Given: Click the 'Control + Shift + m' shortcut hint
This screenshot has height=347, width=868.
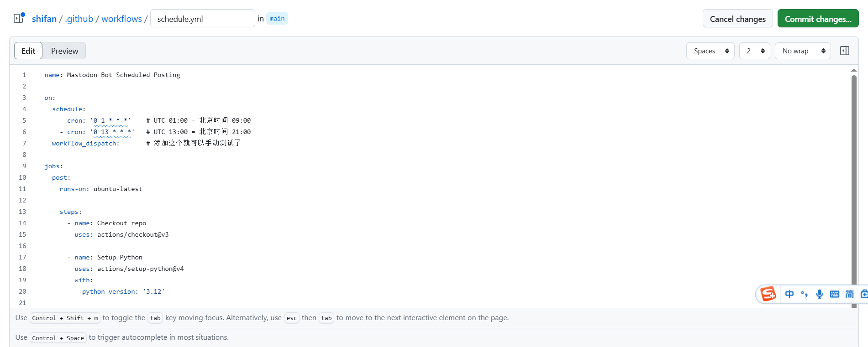Looking at the screenshot, I should pyautogui.click(x=65, y=318).
